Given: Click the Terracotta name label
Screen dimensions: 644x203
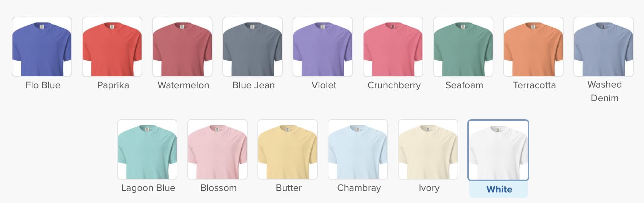Looking at the screenshot, I should [x=535, y=85].
